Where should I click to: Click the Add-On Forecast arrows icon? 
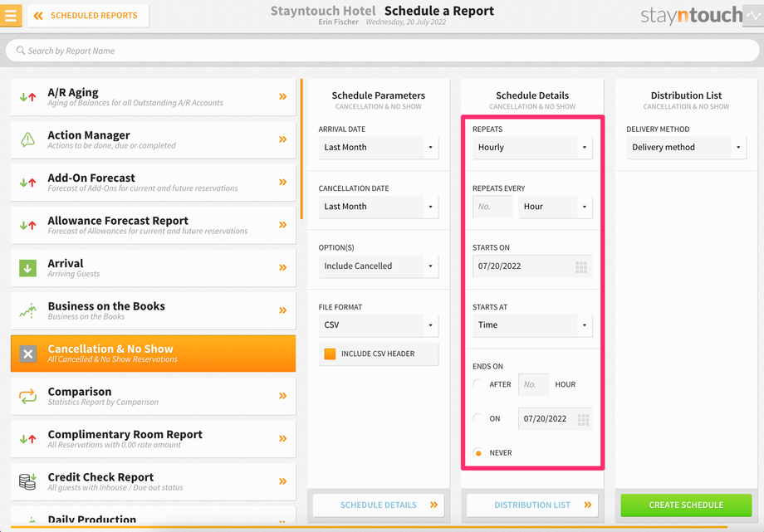pyautogui.click(x=27, y=183)
